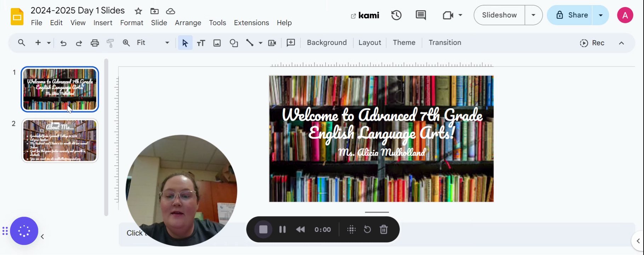The width and height of the screenshot is (644, 255).
Task: Select slide 2 About Me thumbnail
Action: 60,141
